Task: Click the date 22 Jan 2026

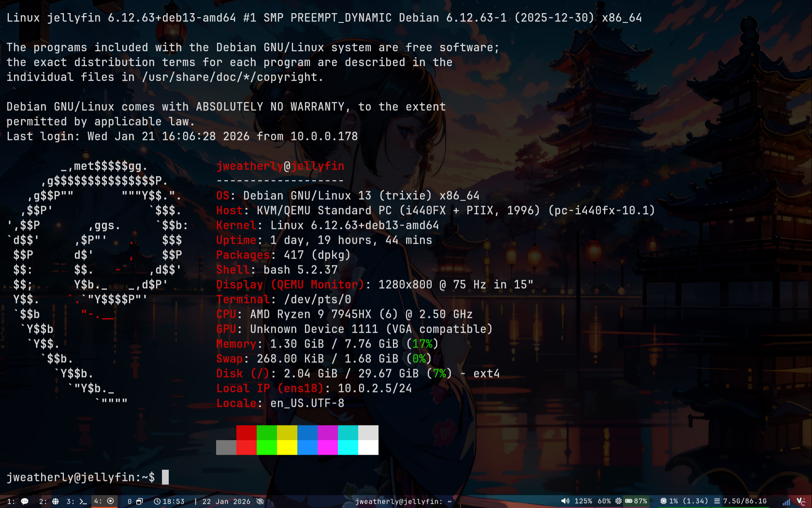Action: point(226,501)
